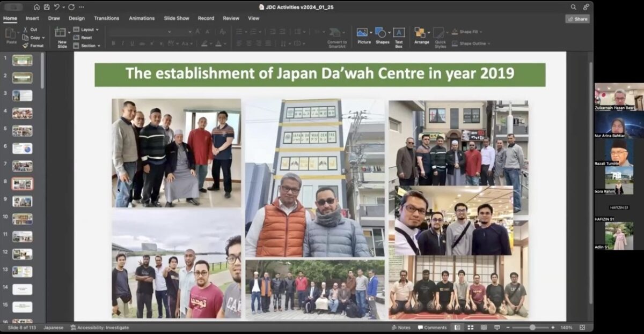Open the Shape Outline dropdown arrow
Image resolution: width=644 pixels, height=334 pixels.
click(x=489, y=43)
